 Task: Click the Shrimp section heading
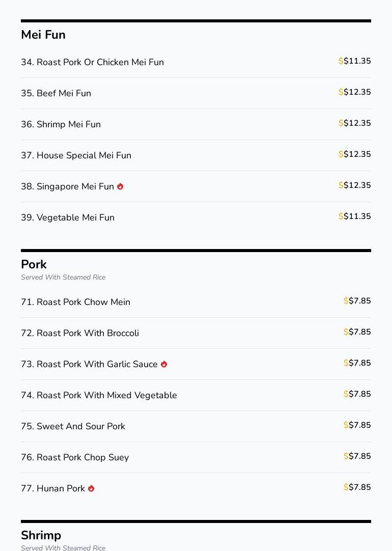point(41,535)
